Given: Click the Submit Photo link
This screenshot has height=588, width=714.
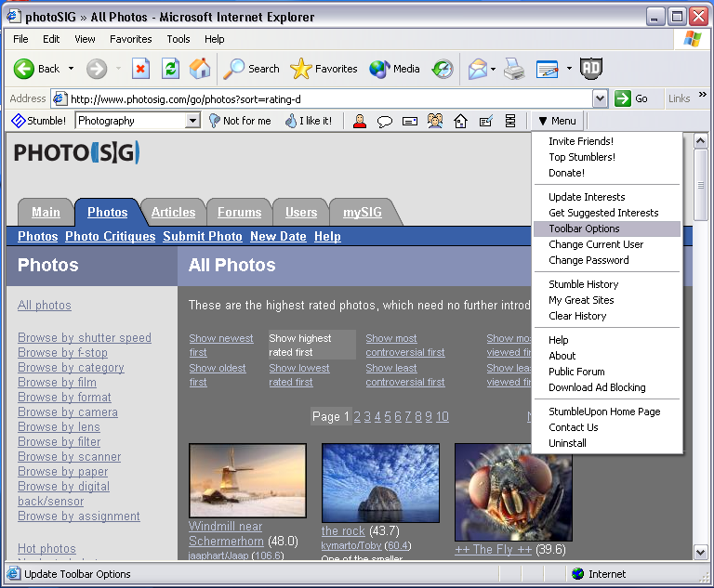Looking at the screenshot, I should tap(203, 236).
